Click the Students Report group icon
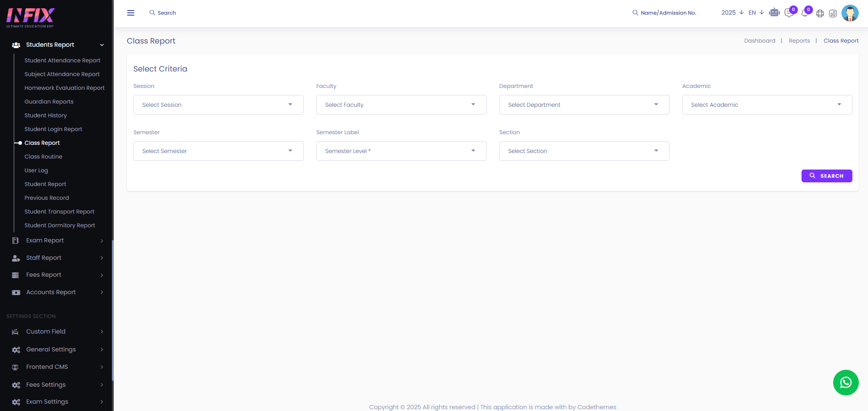Viewport: 868px width, 411px height. point(16,45)
